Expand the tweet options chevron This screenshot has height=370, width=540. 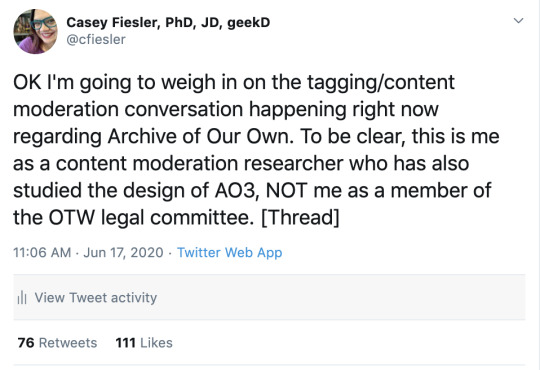click(518, 21)
